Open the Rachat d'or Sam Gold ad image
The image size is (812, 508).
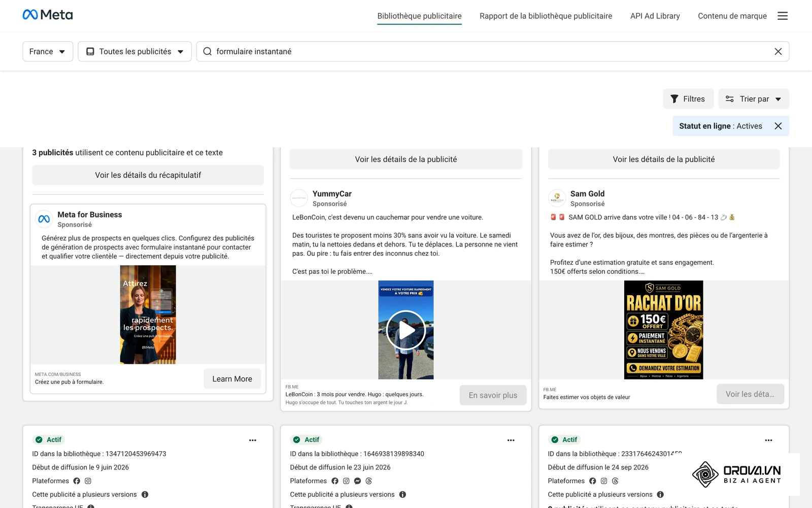coord(663,330)
